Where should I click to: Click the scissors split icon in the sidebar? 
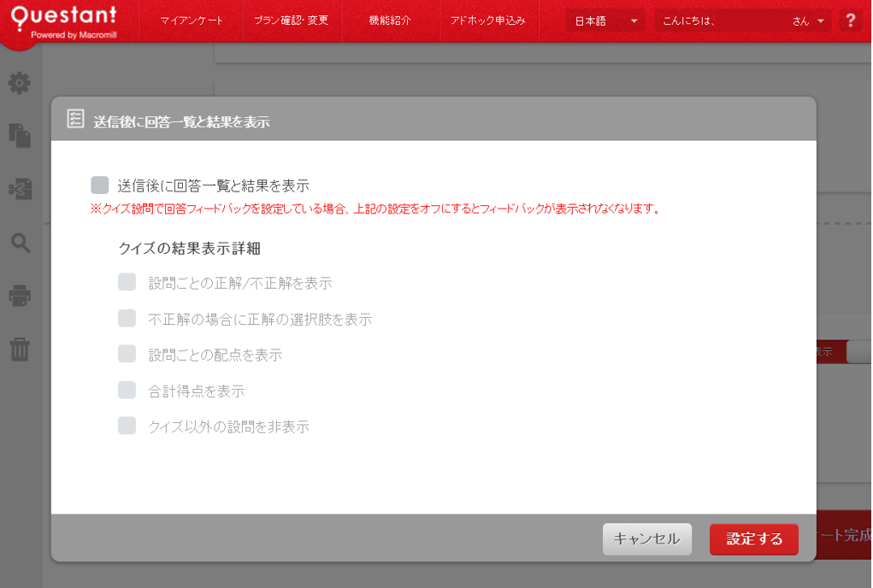(x=20, y=188)
